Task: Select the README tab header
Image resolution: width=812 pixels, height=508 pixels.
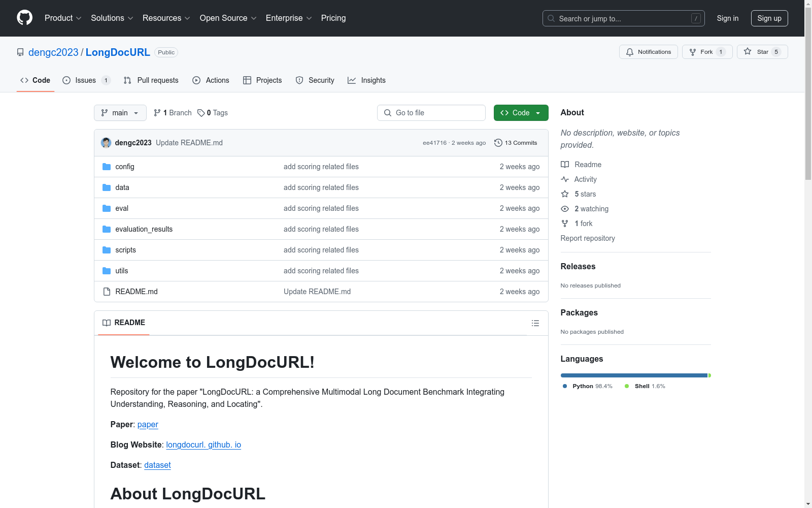Action: point(124,323)
